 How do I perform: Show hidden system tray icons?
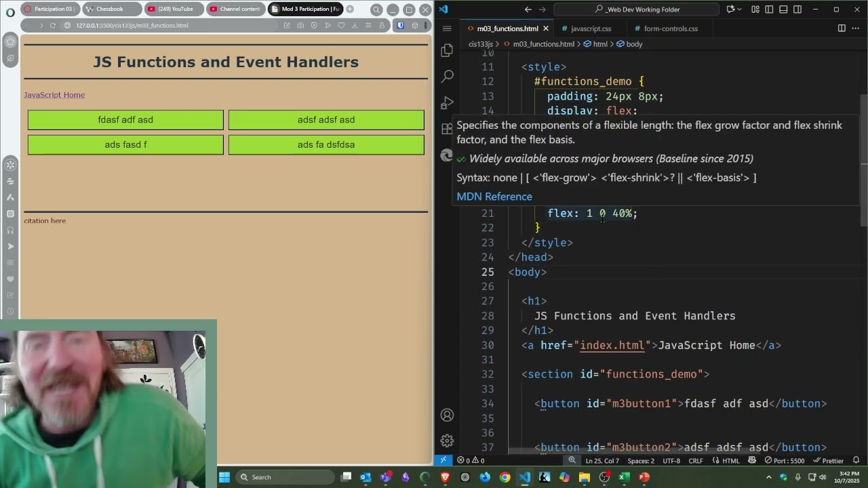pos(769,477)
